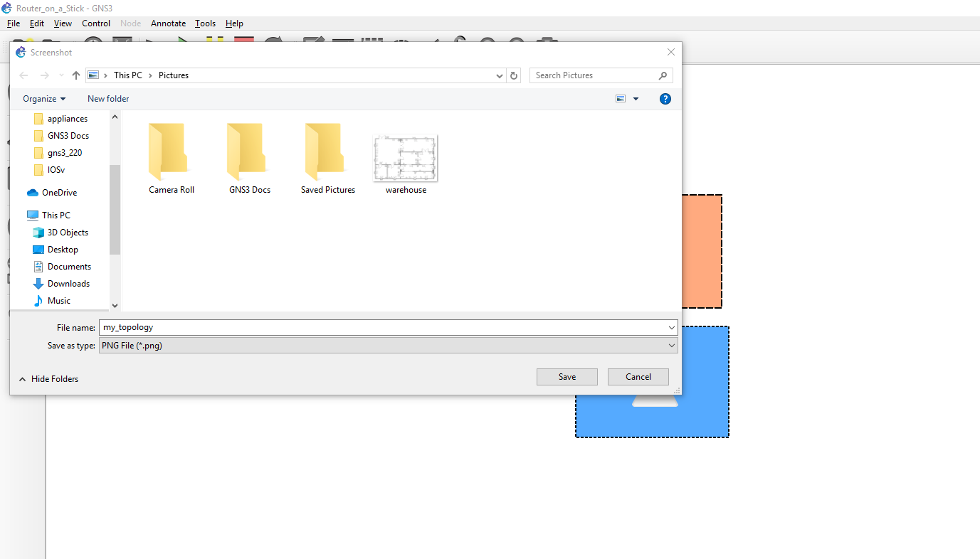This screenshot has height=559, width=980.
Task: Click the This PC breadcrumb
Action: pos(128,75)
